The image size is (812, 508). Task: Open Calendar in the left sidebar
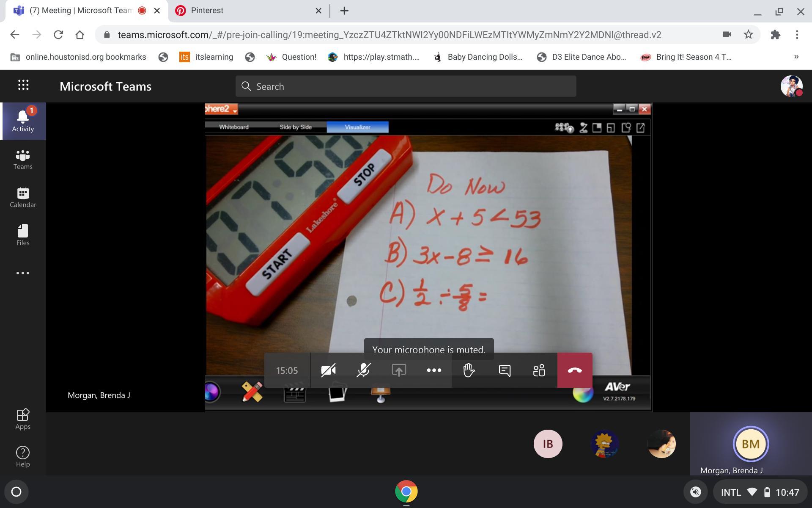pos(23,198)
